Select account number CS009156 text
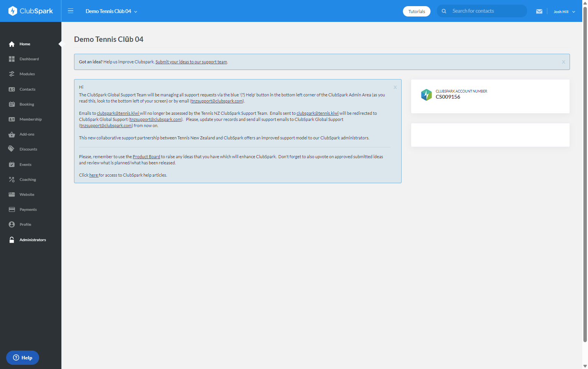Viewport: 588px width, 369px height. point(448,97)
